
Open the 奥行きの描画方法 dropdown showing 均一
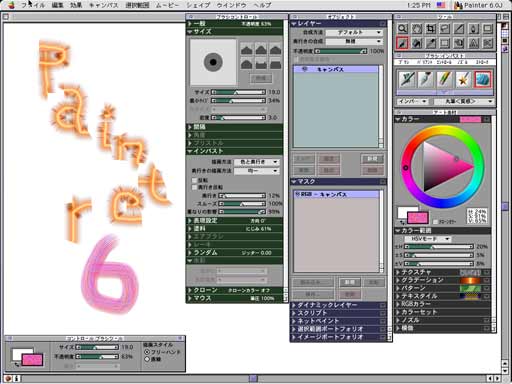257,171
